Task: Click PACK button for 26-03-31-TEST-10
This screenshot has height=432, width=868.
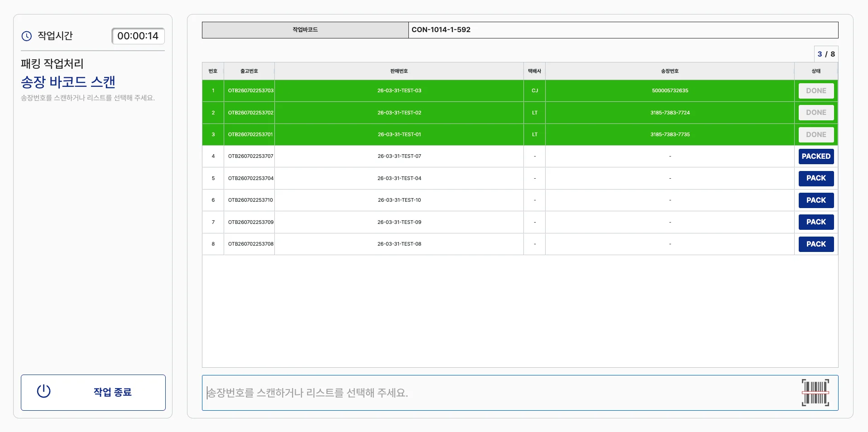Action: [x=816, y=200]
